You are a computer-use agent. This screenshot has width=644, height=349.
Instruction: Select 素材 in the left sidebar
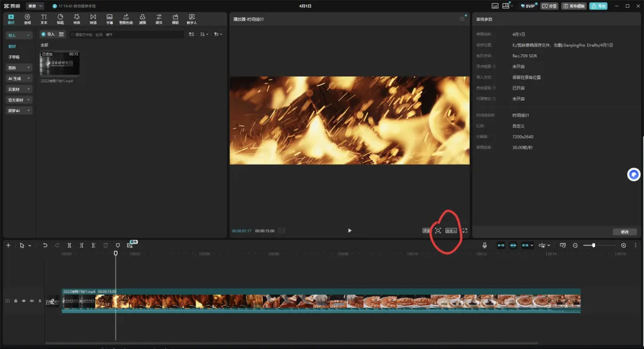point(13,47)
